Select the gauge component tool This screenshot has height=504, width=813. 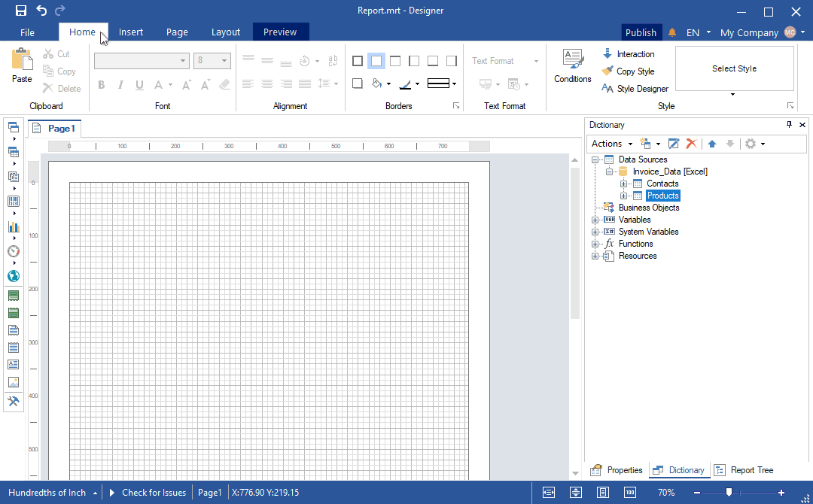tap(14, 251)
